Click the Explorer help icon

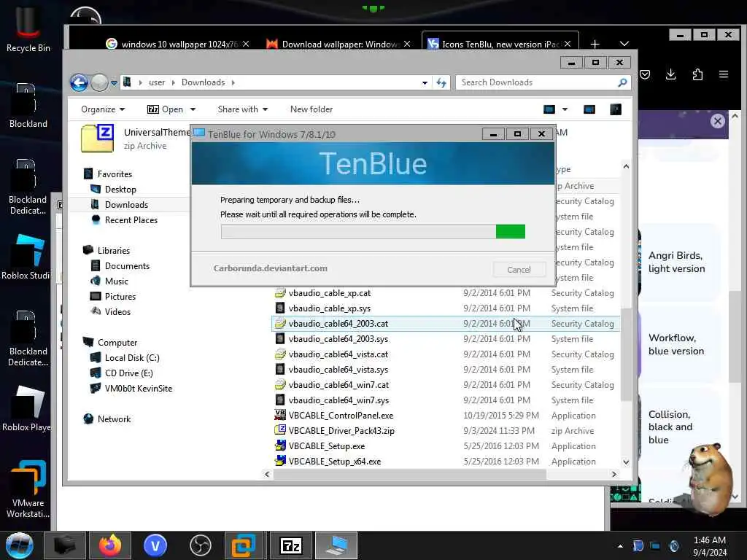click(616, 109)
